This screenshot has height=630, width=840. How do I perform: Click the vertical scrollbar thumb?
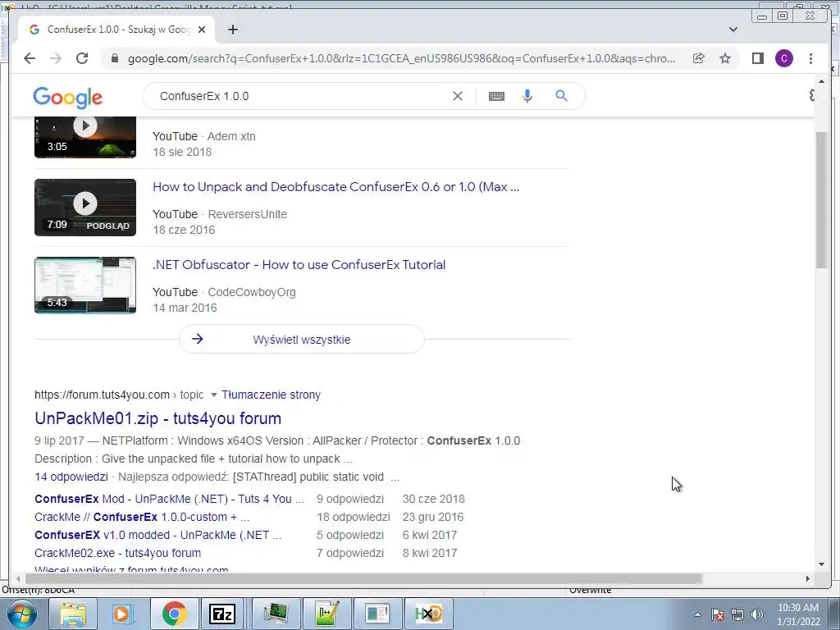coord(821,199)
